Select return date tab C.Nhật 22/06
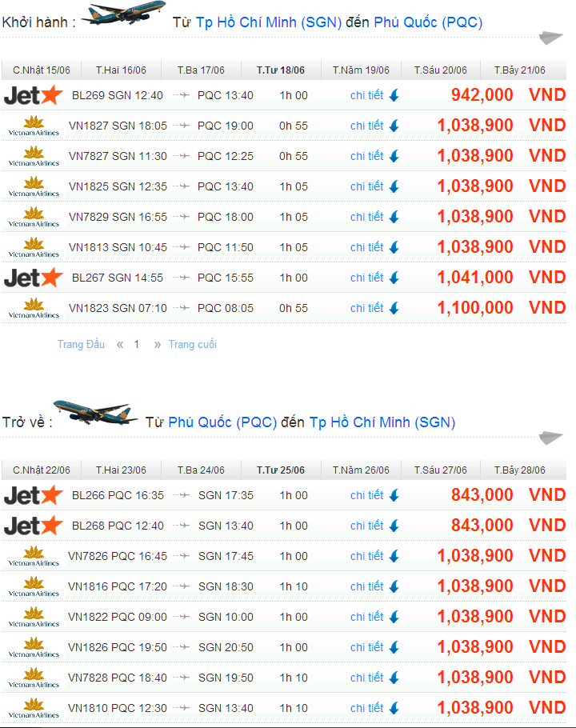576x728 pixels. [41, 470]
